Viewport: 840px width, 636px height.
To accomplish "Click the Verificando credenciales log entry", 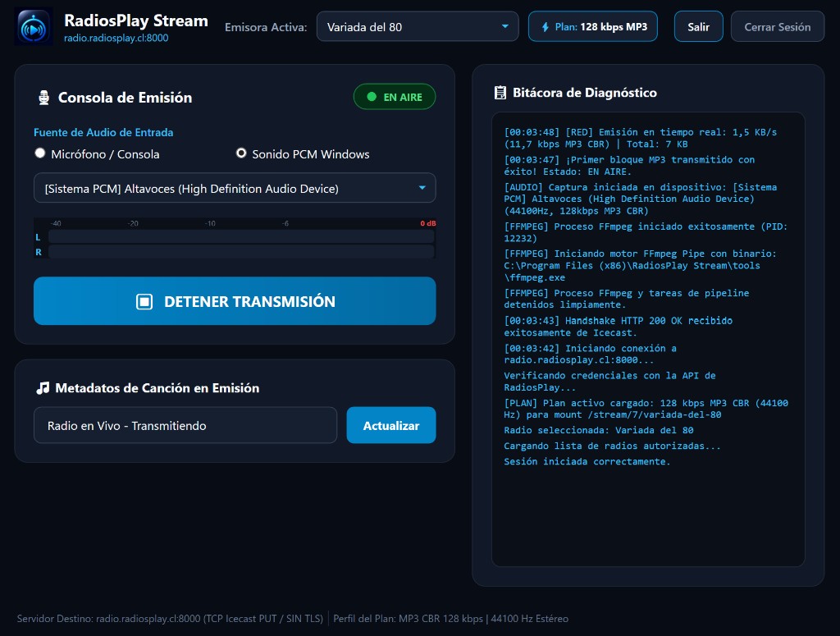I will click(609, 382).
